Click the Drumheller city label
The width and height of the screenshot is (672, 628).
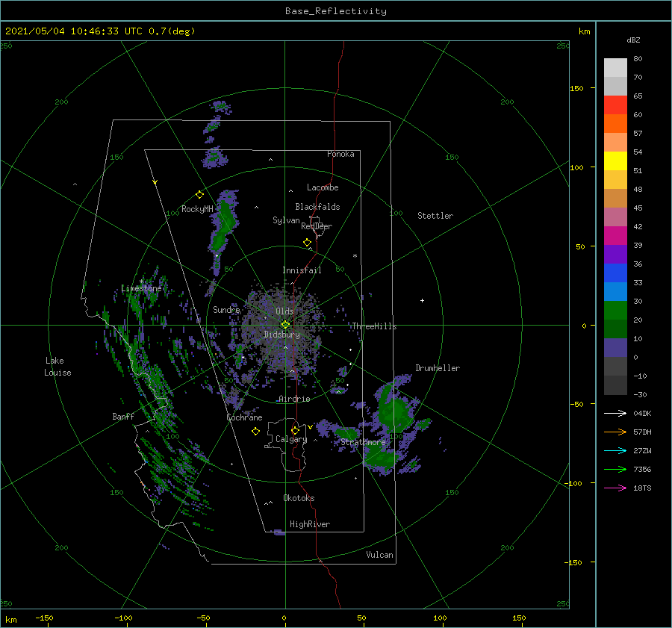coord(438,368)
